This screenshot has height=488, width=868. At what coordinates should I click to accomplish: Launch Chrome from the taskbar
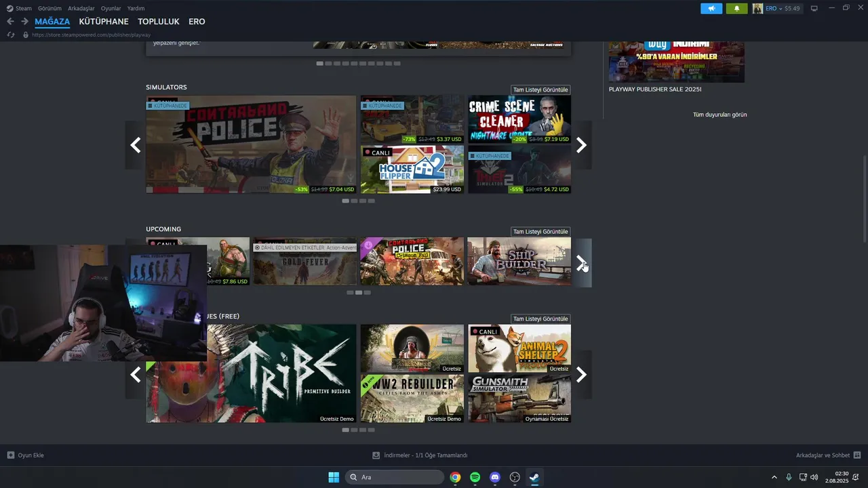click(455, 477)
